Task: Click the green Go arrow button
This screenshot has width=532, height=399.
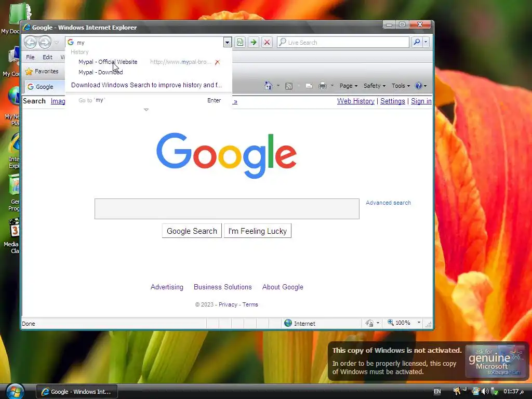Action: pos(254,43)
